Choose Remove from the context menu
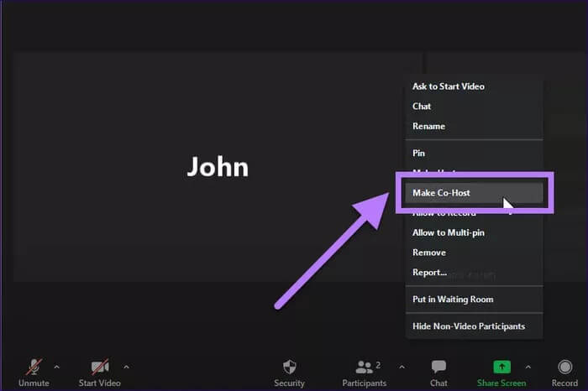Image resolution: width=588 pixels, height=391 pixels. (474, 253)
